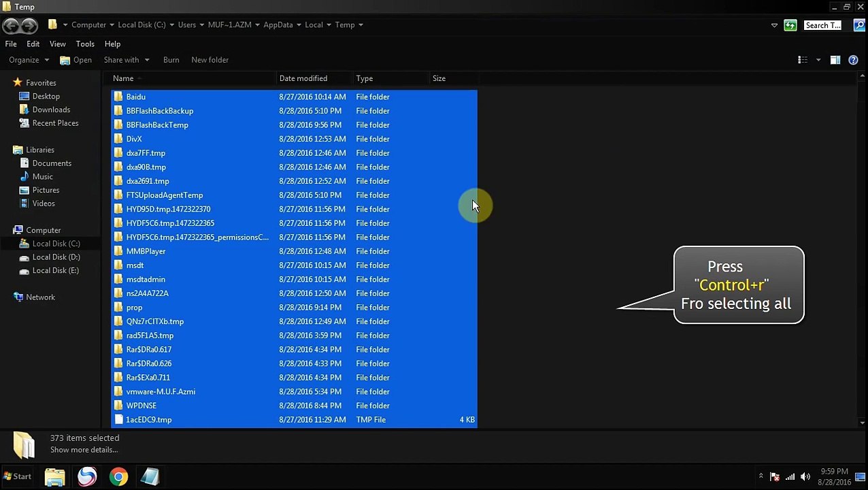Select the Rar$DRa0.617 folder
This screenshot has height=490, width=868.
click(294, 349)
